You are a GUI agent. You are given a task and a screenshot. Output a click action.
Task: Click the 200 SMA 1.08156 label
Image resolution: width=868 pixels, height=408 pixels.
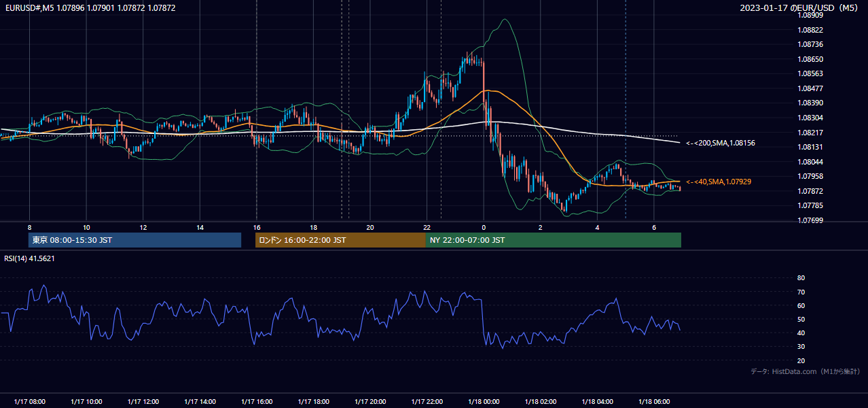coord(721,143)
